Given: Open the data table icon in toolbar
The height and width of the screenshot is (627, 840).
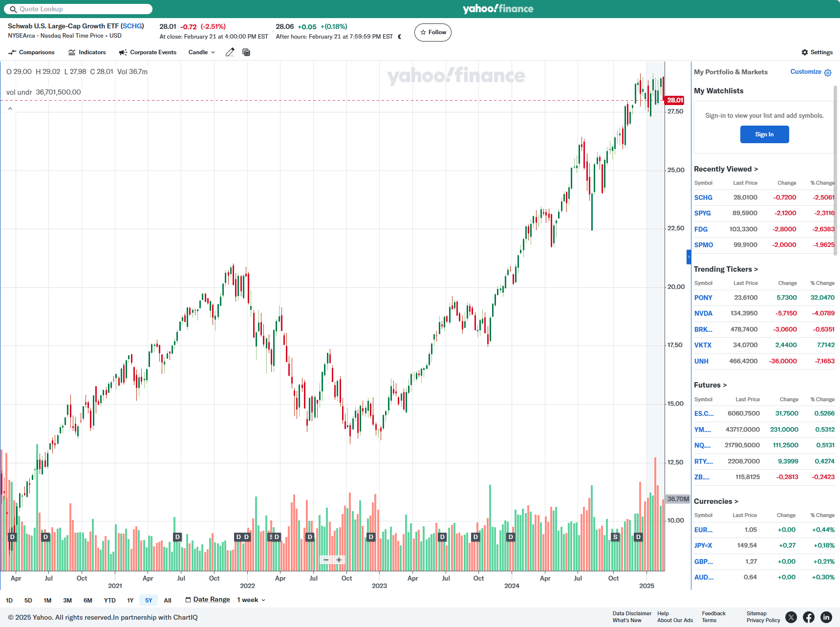Looking at the screenshot, I should [246, 52].
